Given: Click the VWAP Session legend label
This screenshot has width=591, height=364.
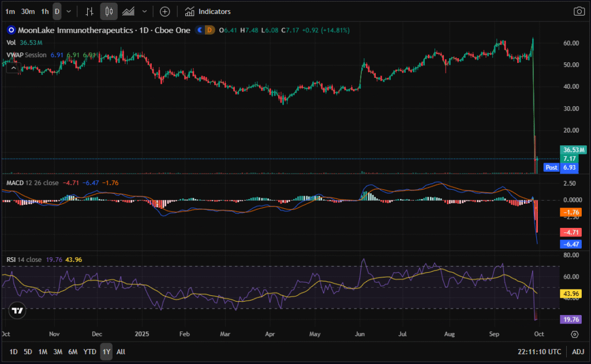Looking at the screenshot, I should (27, 55).
